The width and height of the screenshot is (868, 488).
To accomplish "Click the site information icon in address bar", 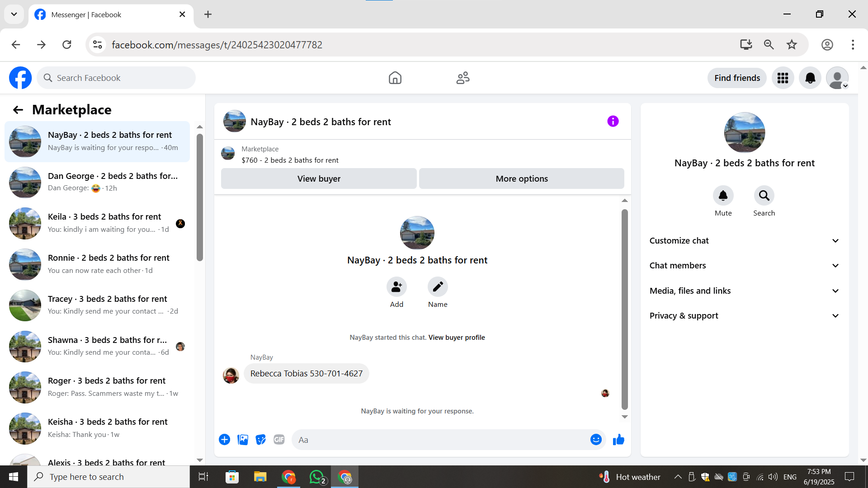I will [97, 45].
